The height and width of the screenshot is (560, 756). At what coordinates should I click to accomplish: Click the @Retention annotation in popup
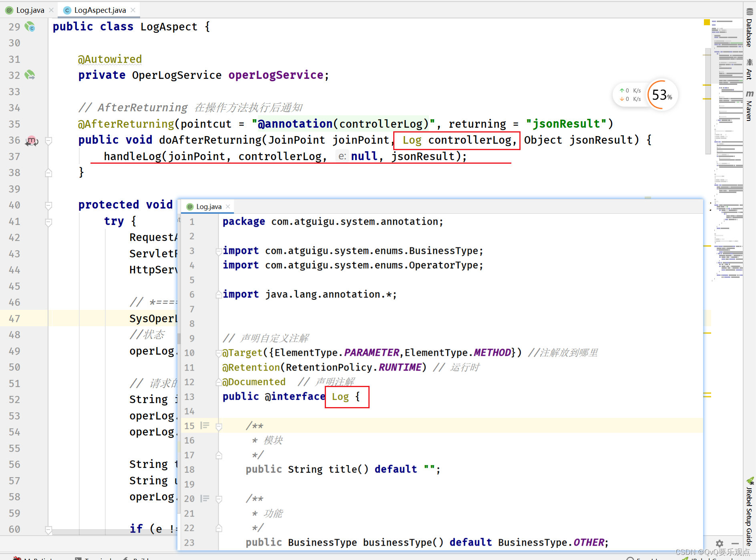251,367
